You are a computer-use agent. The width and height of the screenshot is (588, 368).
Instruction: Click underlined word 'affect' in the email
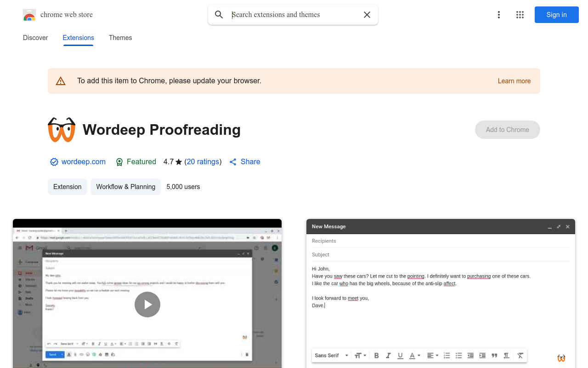pyautogui.click(x=449, y=284)
